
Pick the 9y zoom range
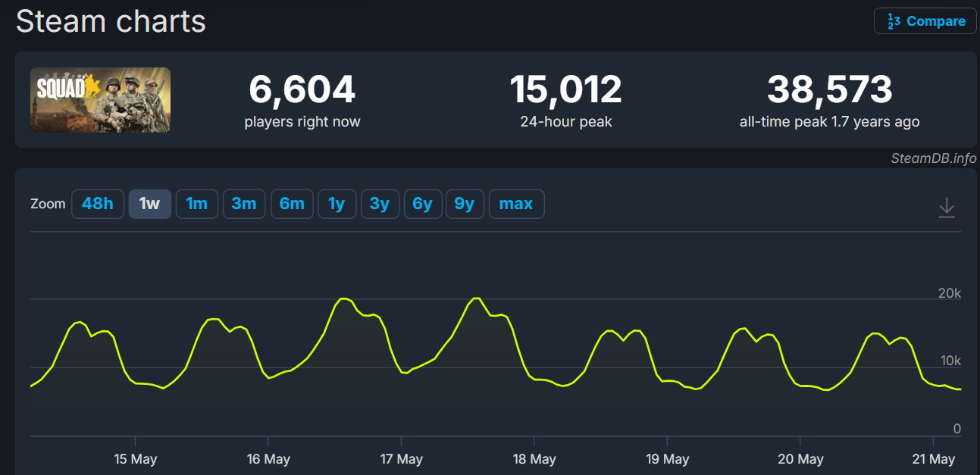point(465,204)
